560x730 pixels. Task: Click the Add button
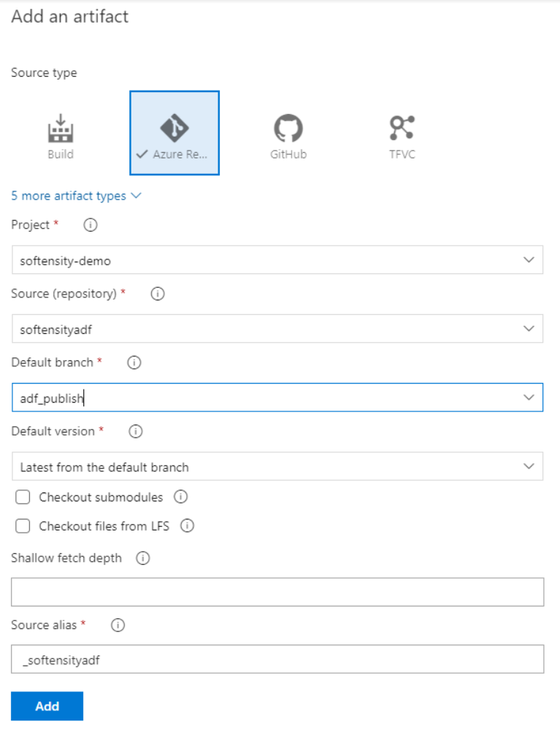(47, 706)
